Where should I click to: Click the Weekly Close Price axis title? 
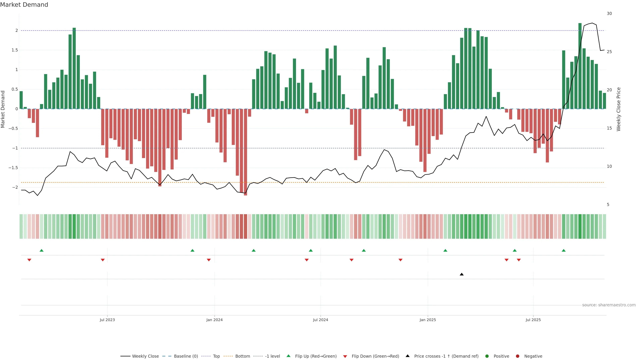[619, 109]
